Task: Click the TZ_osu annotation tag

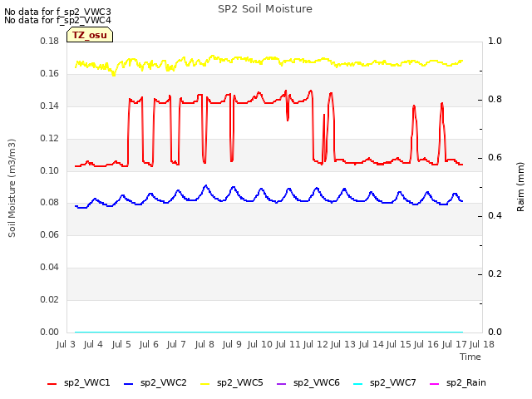Action: tap(90, 35)
